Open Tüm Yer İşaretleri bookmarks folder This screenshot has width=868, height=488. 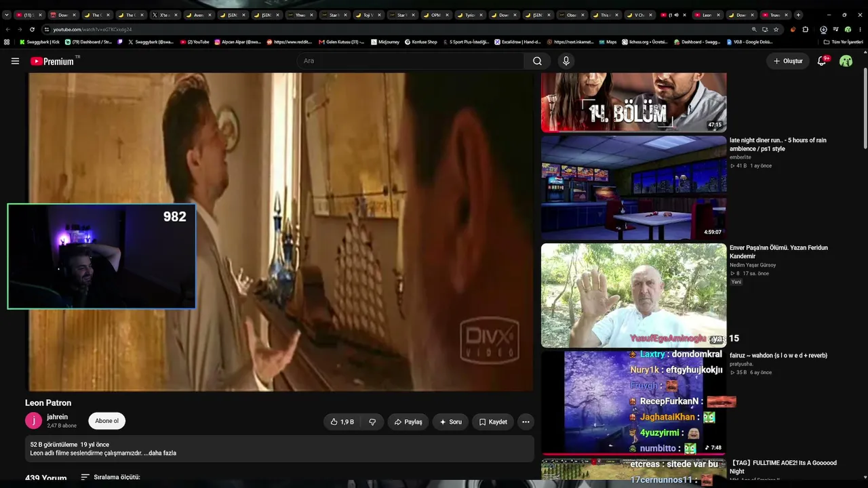tap(843, 42)
